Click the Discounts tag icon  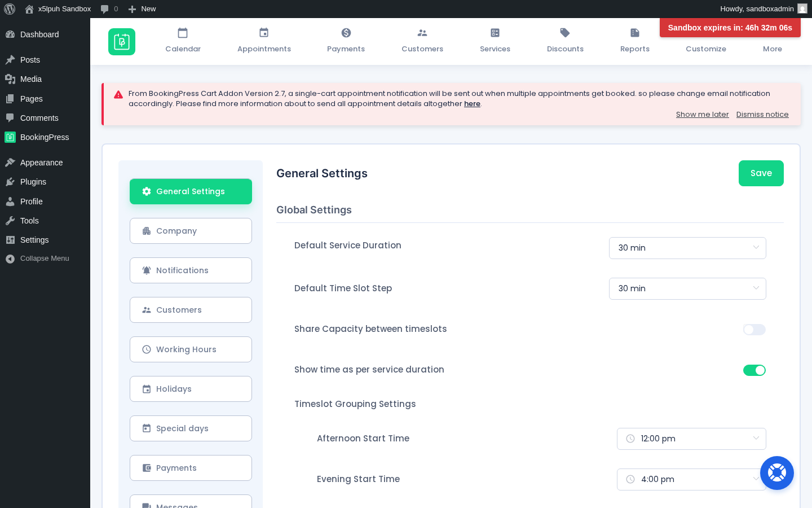(x=565, y=33)
